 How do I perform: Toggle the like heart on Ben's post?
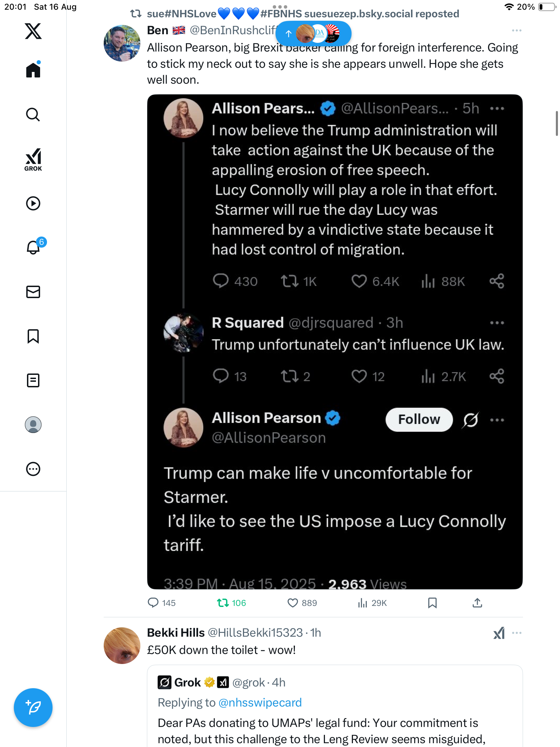pos(293,603)
